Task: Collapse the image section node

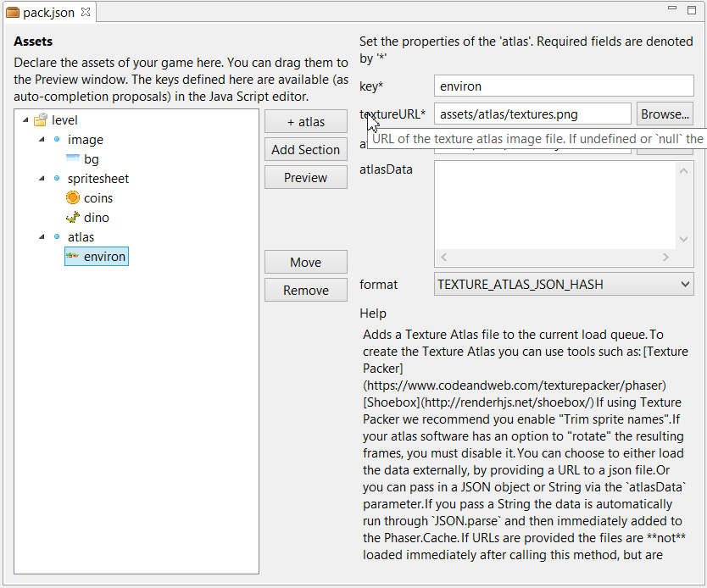Action: [42, 139]
